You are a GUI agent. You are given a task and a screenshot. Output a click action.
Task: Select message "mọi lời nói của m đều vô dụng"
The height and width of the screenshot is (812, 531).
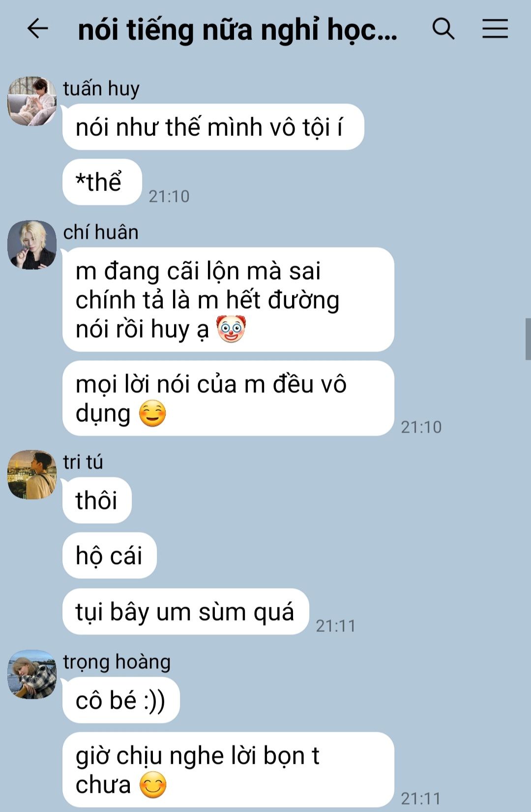coord(228,398)
